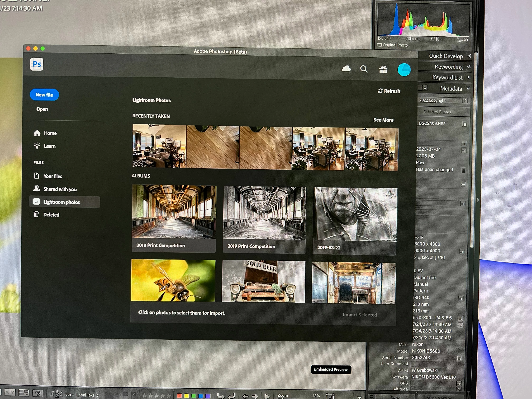Open the search magnifier icon
Screen dimensions: 532x399
364,69
